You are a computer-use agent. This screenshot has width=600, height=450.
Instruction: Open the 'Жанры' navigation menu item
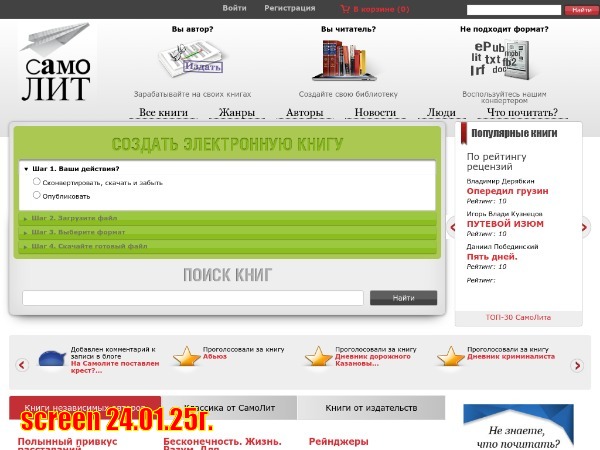(237, 113)
